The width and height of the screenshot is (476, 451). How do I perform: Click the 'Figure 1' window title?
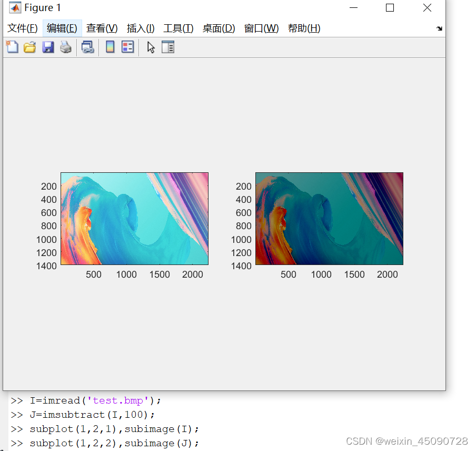coord(43,7)
